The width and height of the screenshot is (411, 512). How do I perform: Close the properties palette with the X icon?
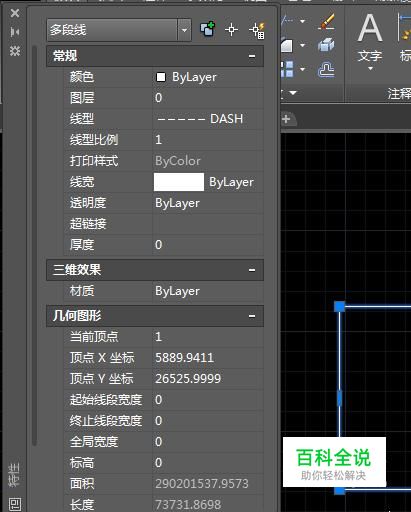pos(15,13)
